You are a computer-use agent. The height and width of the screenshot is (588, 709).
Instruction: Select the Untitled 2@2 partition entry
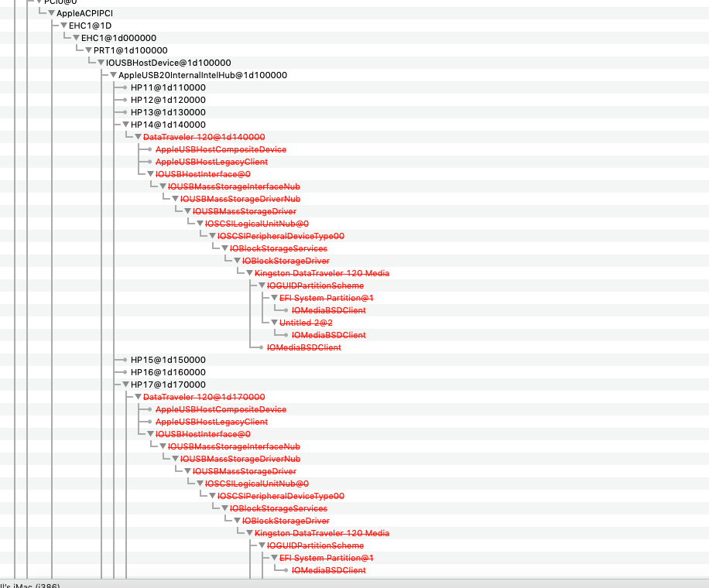coord(306,323)
